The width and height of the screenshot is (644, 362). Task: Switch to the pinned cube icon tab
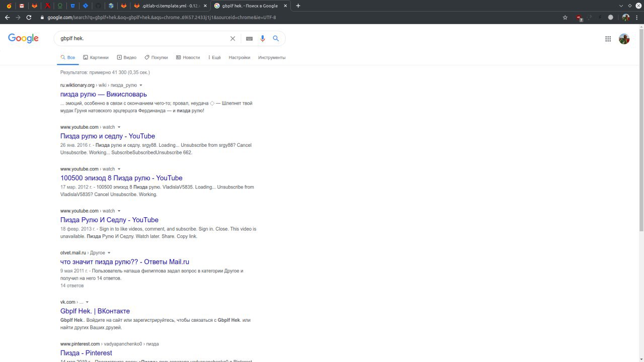(111, 6)
